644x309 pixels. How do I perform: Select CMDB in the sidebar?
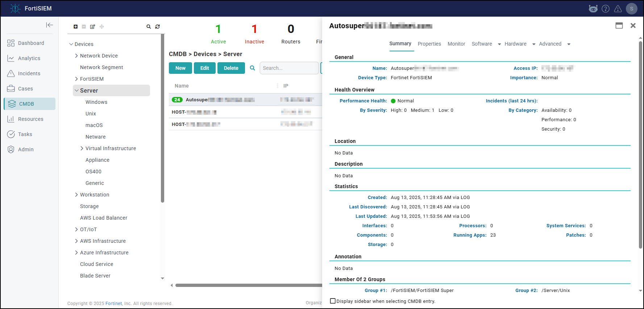(30, 104)
